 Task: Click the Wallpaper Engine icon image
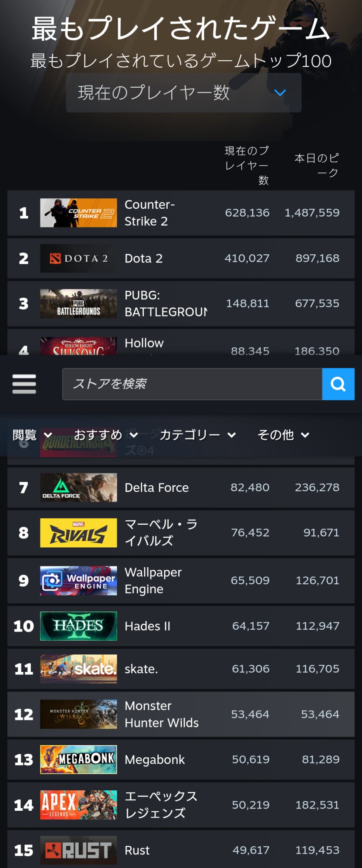point(78,580)
